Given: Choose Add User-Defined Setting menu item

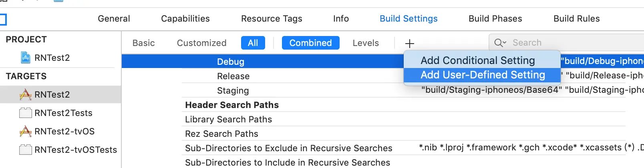Looking at the screenshot, I should coord(482,75).
